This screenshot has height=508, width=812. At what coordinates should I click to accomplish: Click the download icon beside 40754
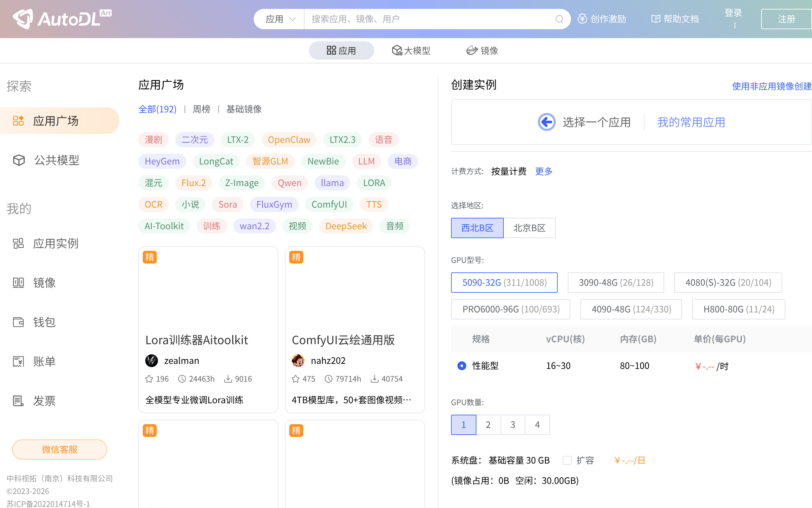[x=375, y=379]
